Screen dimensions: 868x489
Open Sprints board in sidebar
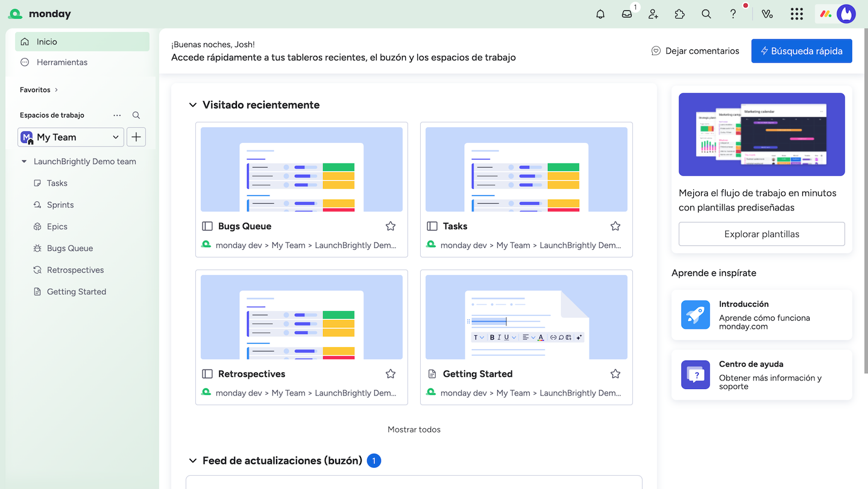(60, 205)
